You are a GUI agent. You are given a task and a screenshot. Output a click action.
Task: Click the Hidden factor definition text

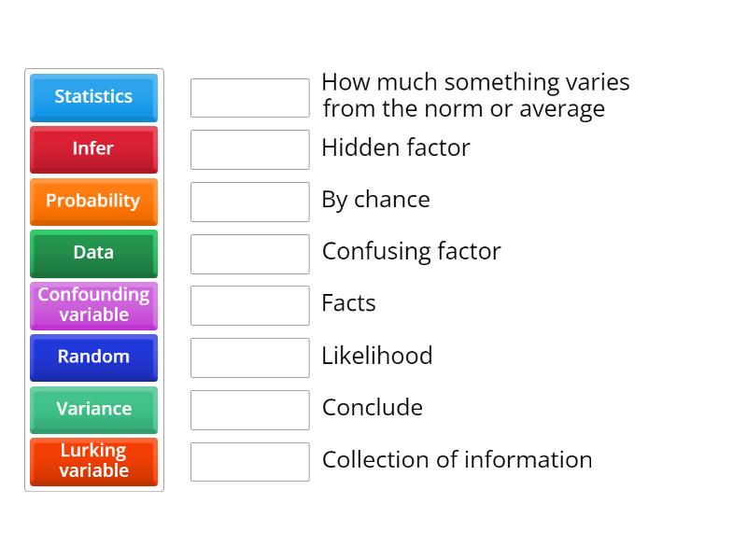[396, 147]
